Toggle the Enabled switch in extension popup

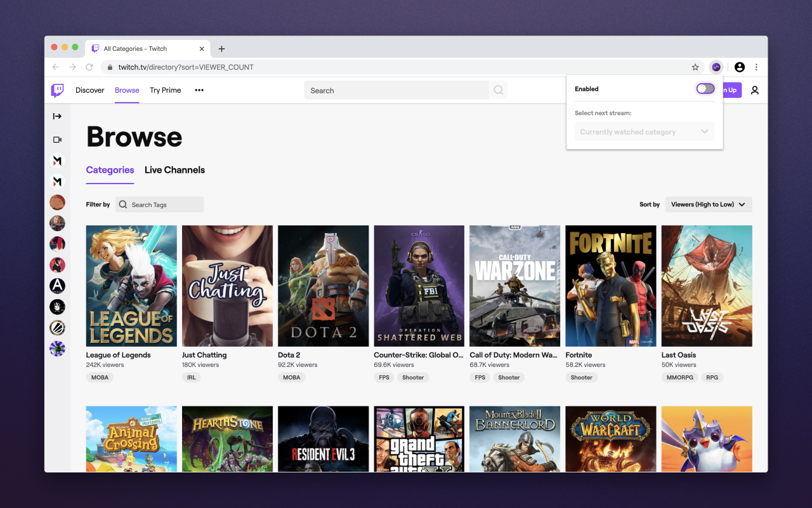coord(705,89)
